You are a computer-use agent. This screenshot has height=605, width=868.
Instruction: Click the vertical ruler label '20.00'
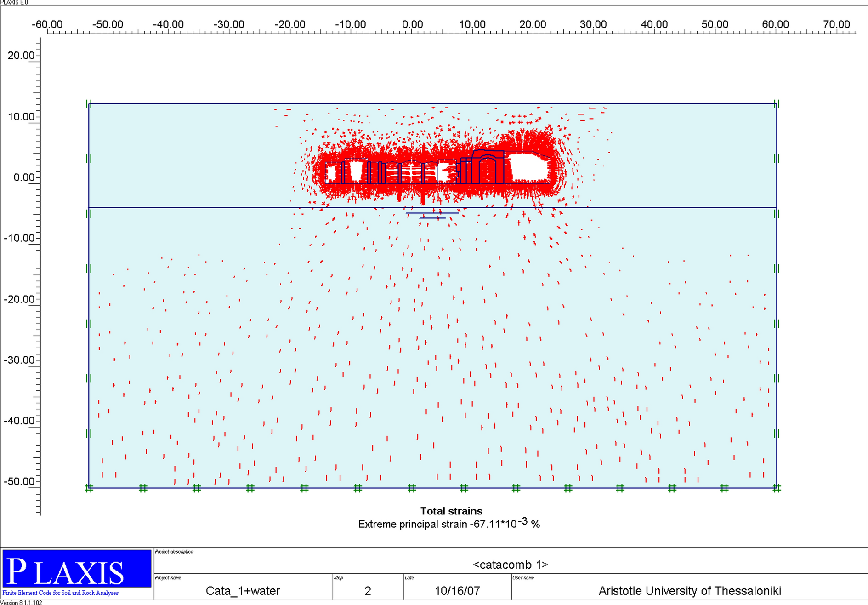point(21,56)
